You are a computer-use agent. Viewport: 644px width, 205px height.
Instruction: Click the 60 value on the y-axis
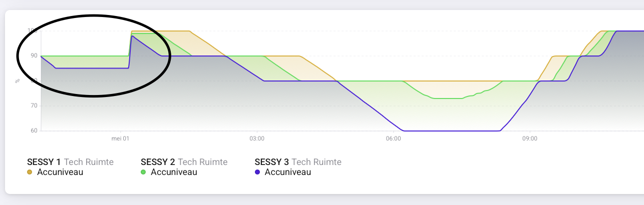pyautogui.click(x=34, y=131)
